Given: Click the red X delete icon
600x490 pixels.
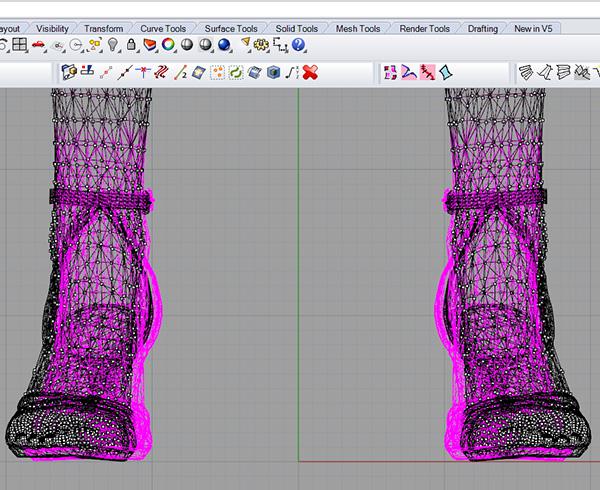Looking at the screenshot, I should [310, 72].
